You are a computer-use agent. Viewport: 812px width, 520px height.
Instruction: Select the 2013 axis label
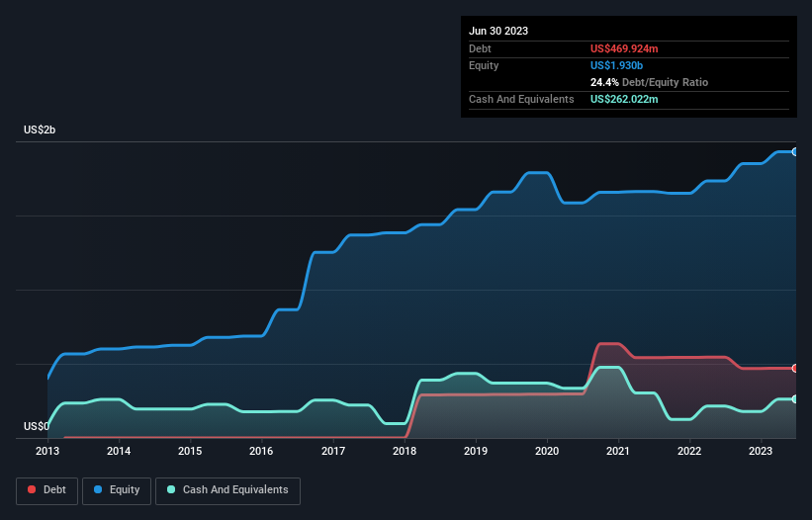click(x=47, y=451)
